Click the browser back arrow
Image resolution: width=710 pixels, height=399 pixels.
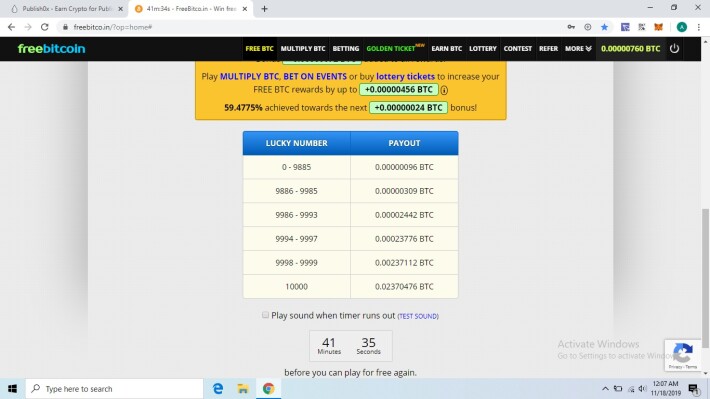(x=11, y=27)
